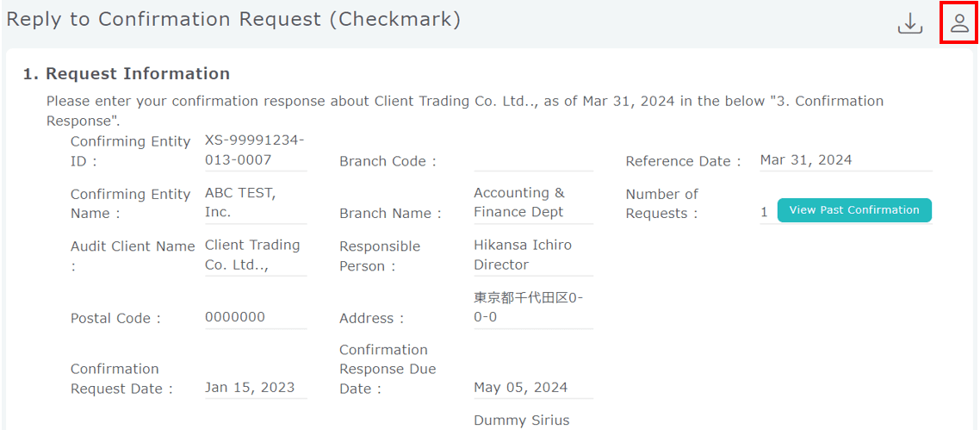
Task: Open the user profile icon
Action: 959,23
